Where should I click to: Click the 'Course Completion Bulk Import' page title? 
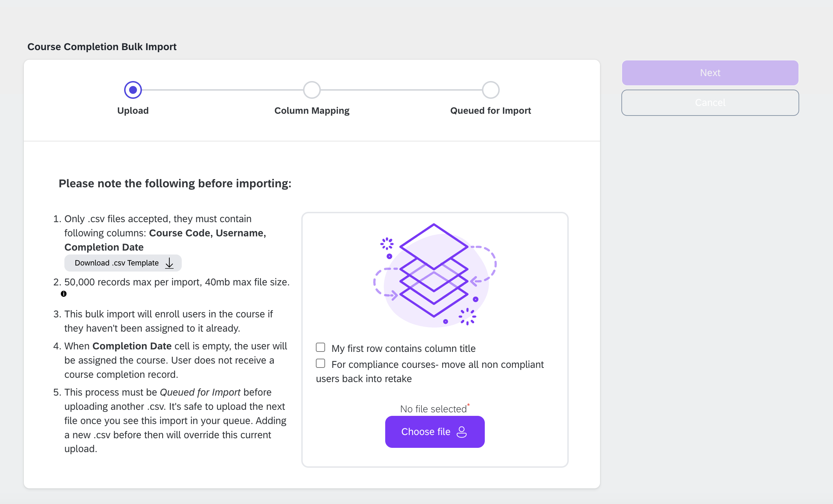pos(102,47)
